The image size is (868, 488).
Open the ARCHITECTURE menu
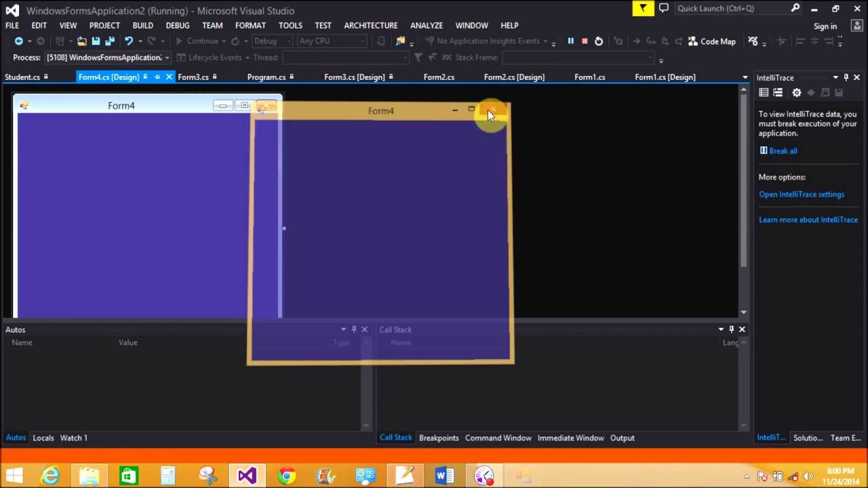[x=370, y=25]
